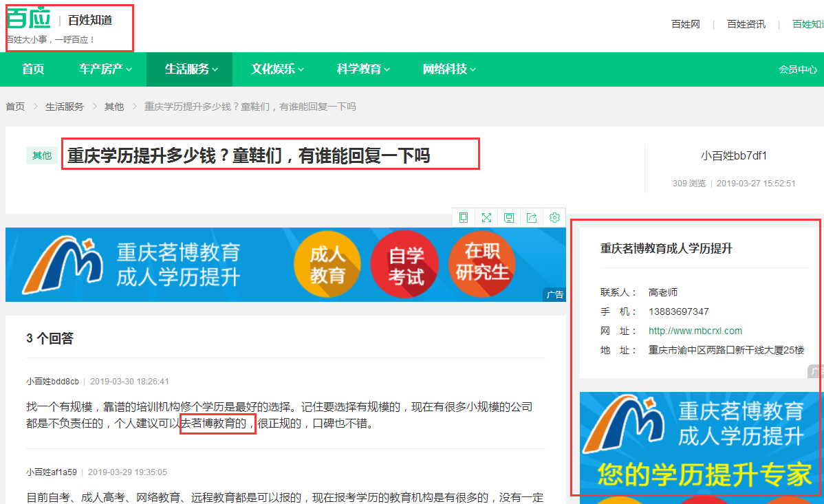This screenshot has height=504, width=824.
Task: Click the save icon in floating toolbar
Action: pyautogui.click(x=509, y=217)
